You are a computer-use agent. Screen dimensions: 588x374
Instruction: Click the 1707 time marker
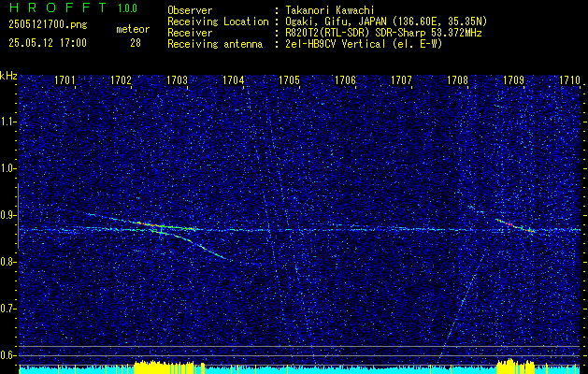pyautogui.click(x=402, y=80)
